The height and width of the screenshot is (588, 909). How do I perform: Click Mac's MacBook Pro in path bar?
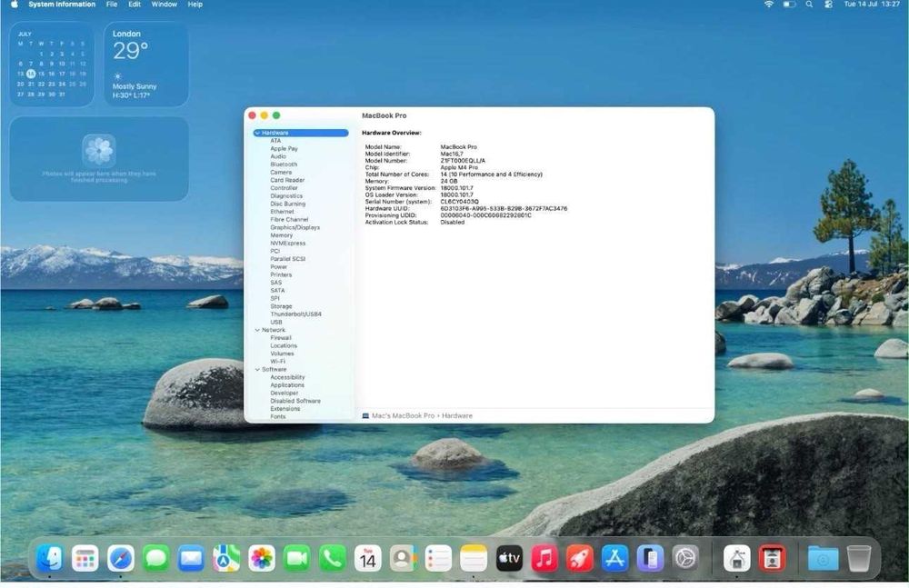coord(403,415)
